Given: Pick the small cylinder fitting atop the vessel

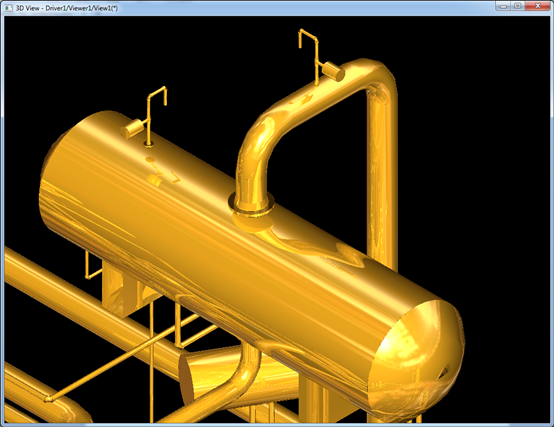Looking at the screenshot, I should click(x=132, y=129).
